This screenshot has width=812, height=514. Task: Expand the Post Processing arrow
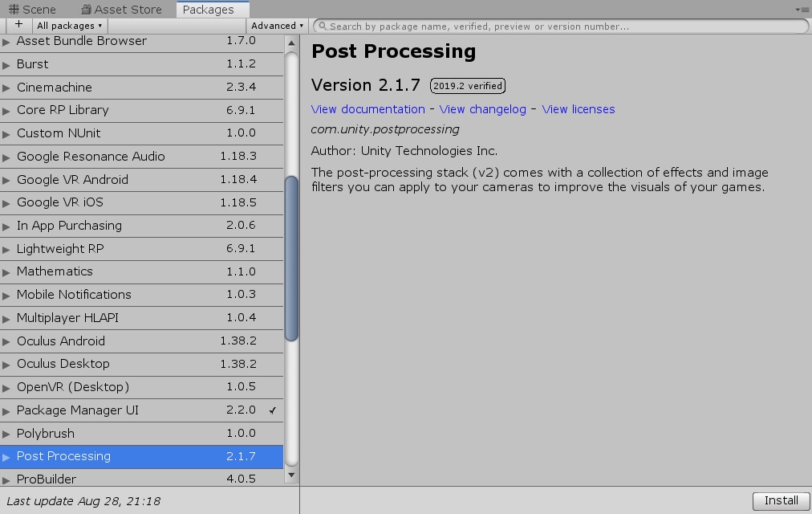point(6,457)
